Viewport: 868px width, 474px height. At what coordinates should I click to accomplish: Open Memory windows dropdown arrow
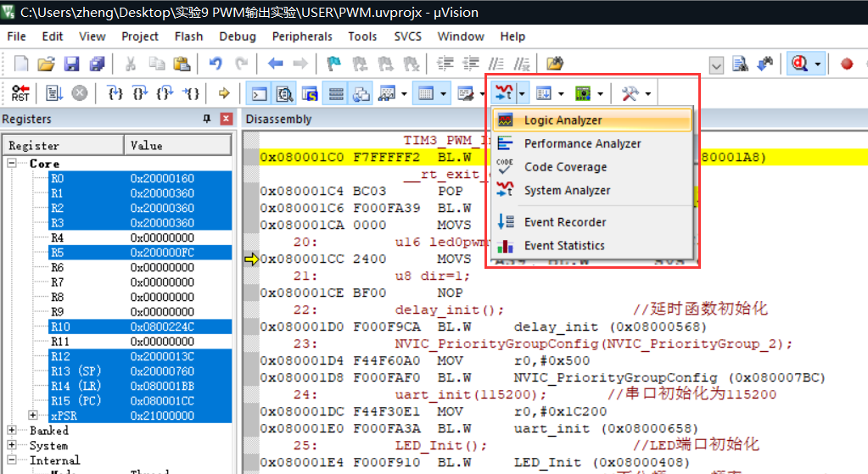click(x=443, y=94)
